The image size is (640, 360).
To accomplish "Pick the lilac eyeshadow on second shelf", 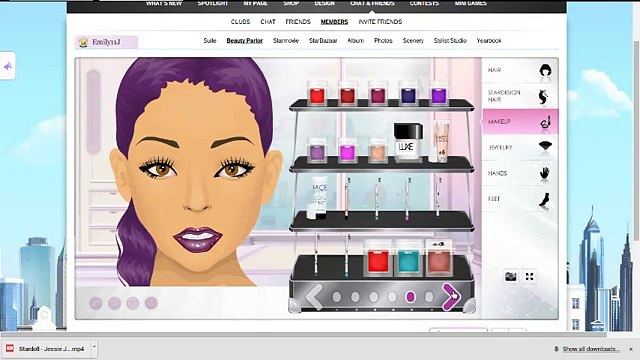I will pyautogui.click(x=317, y=150).
